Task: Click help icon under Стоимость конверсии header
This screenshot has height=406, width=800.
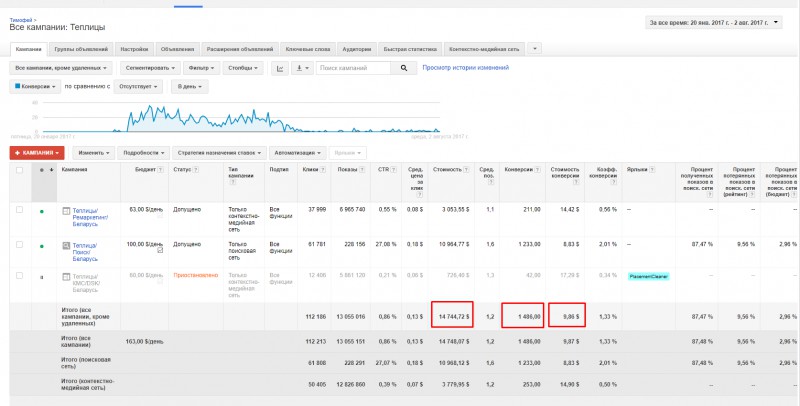Action: [x=576, y=182]
